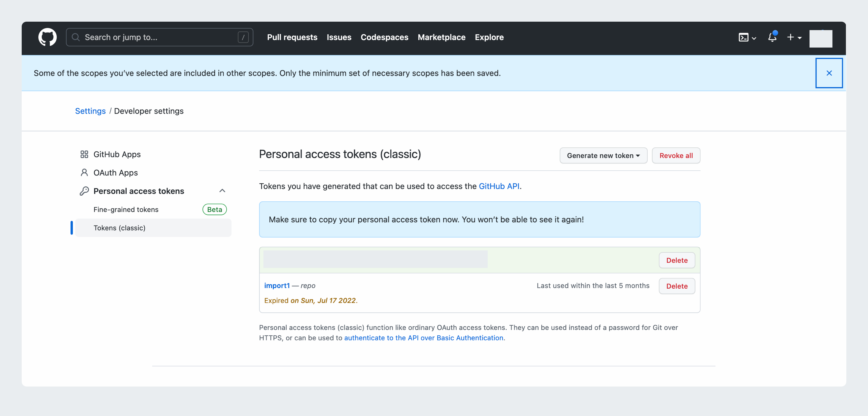Viewport: 868px width, 416px height.
Task: Open the GitHub command palette terminal icon
Action: [x=744, y=38]
